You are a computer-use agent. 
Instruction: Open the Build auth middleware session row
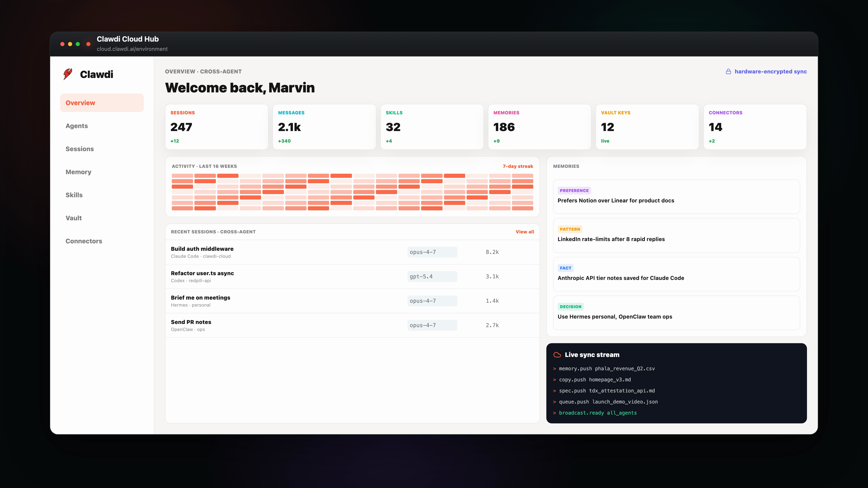pyautogui.click(x=352, y=252)
